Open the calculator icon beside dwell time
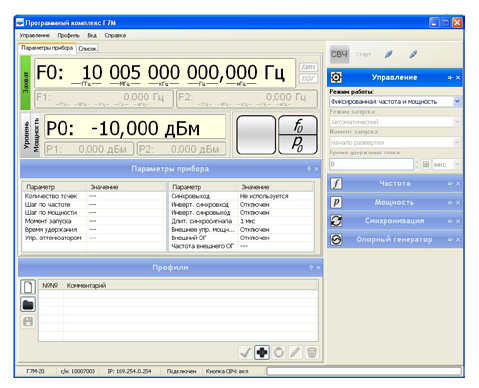The image size is (479, 388). tap(426, 164)
